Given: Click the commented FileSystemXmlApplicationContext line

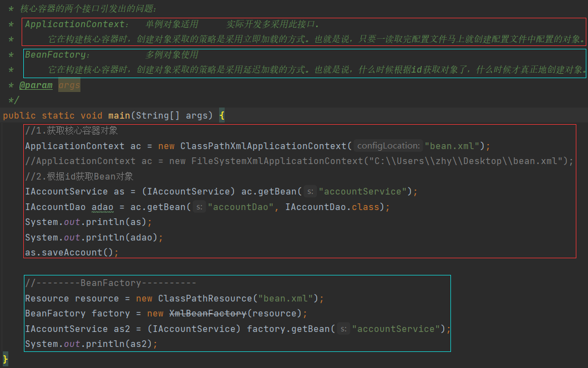Looking at the screenshot, I should point(299,161).
